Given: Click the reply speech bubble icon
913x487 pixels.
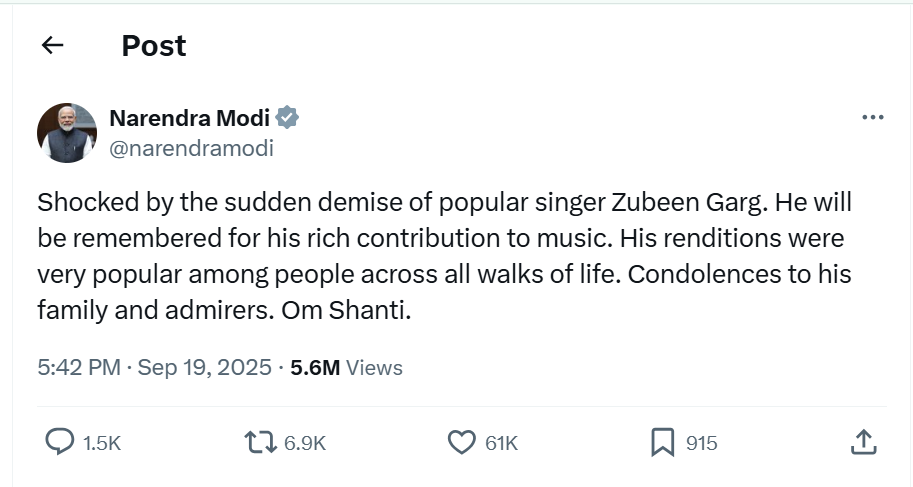Looking at the screenshot, I should (x=61, y=442).
